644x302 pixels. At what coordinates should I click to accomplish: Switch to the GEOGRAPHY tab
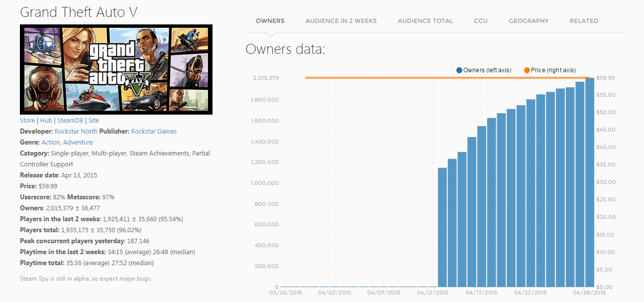529,20
